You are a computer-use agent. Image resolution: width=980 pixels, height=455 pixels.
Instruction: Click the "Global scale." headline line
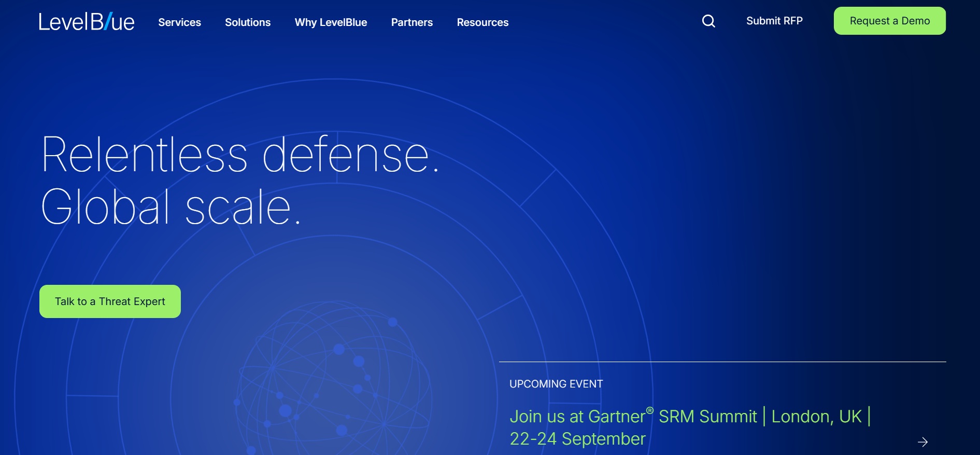[x=171, y=206]
